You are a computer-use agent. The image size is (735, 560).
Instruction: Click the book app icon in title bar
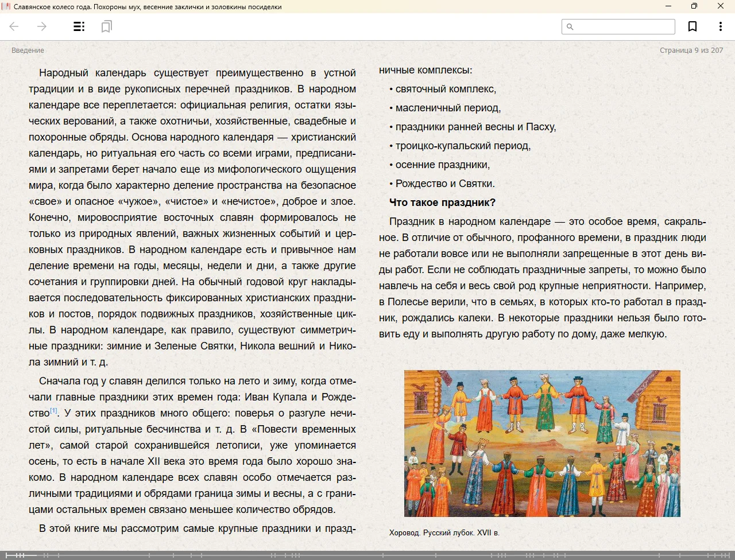tap(6, 6)
